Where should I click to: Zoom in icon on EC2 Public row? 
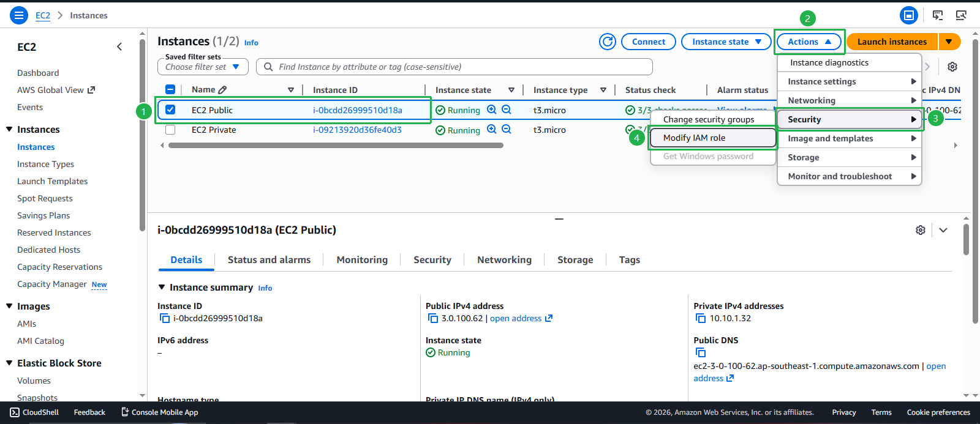tap(492, 110)
